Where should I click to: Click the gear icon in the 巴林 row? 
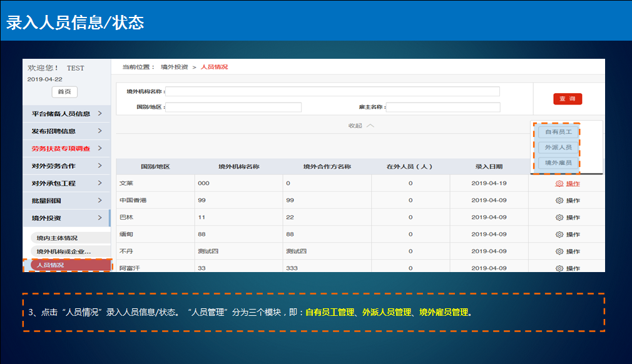[559, 218]
